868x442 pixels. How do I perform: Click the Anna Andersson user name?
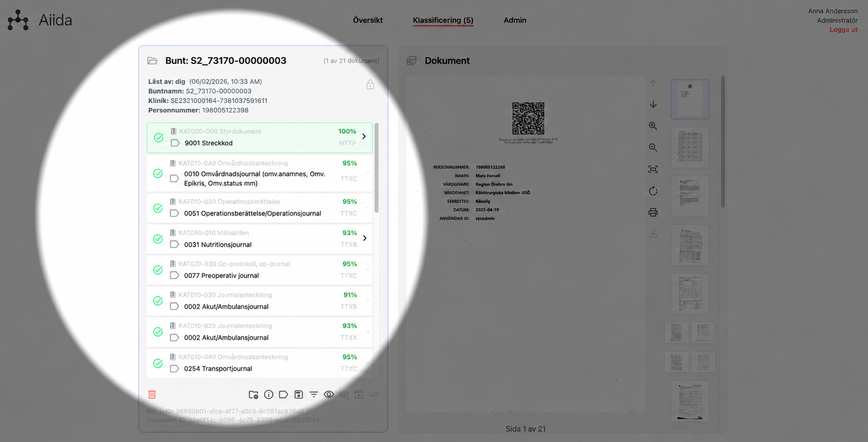coord(833,11)
